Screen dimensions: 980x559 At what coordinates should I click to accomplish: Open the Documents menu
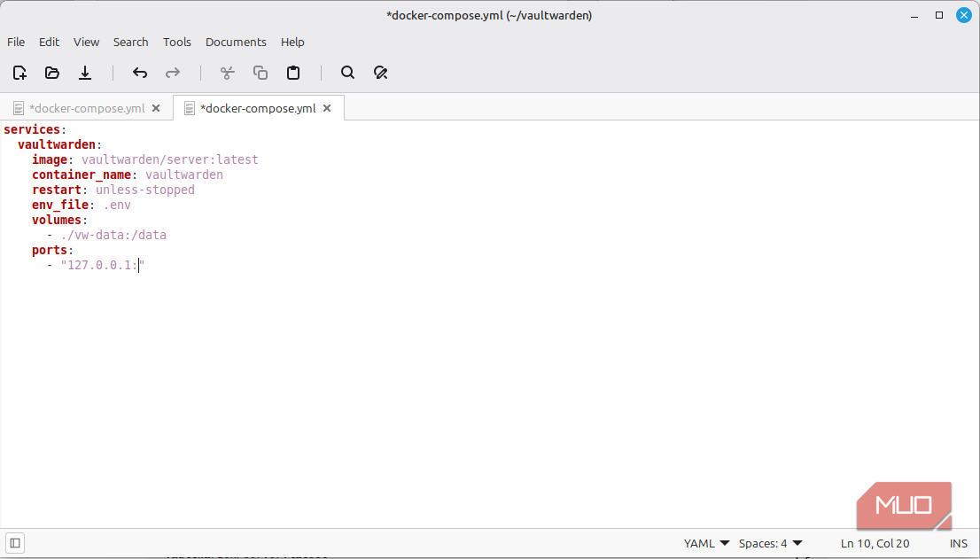[x=236, y=42]
